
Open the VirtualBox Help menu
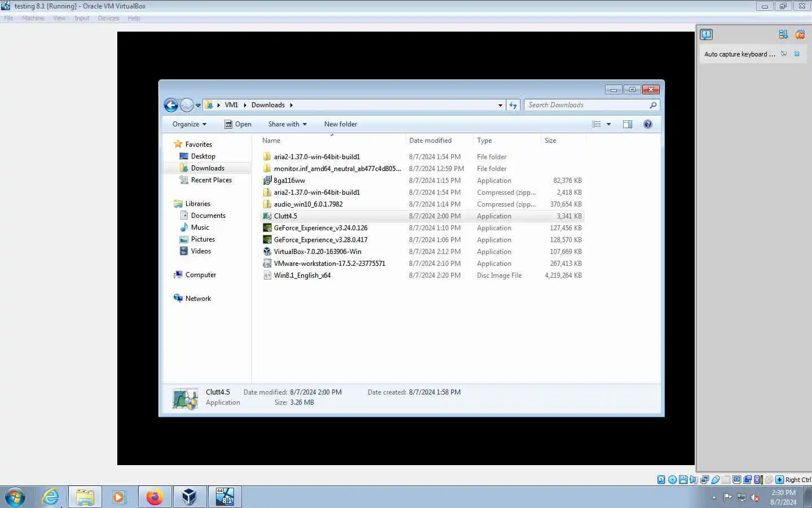coord(134,18)
